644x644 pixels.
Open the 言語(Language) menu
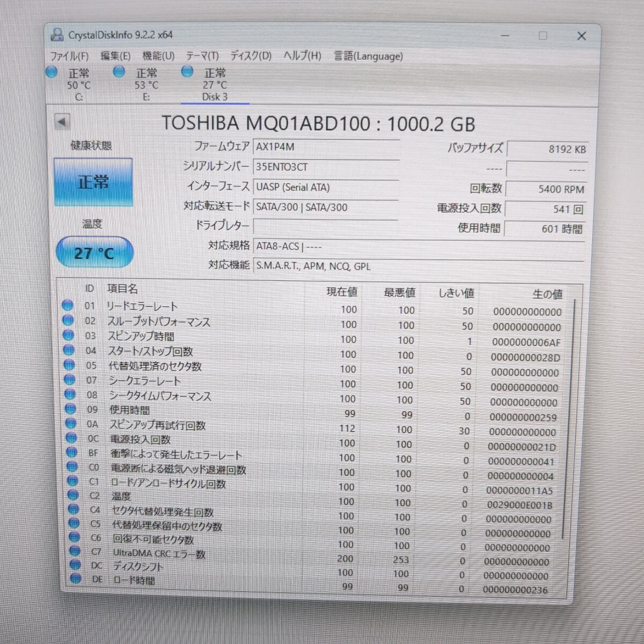pos(368,56)
